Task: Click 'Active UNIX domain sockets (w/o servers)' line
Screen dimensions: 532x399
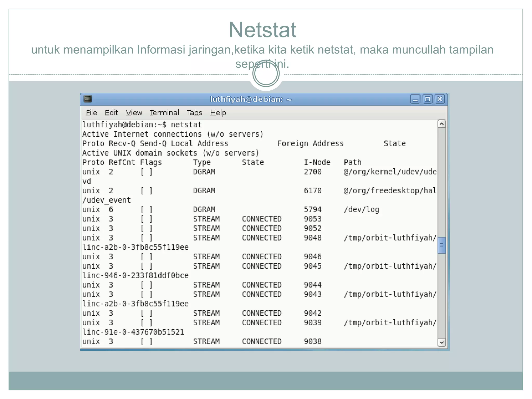Action: tap(171, 153)
